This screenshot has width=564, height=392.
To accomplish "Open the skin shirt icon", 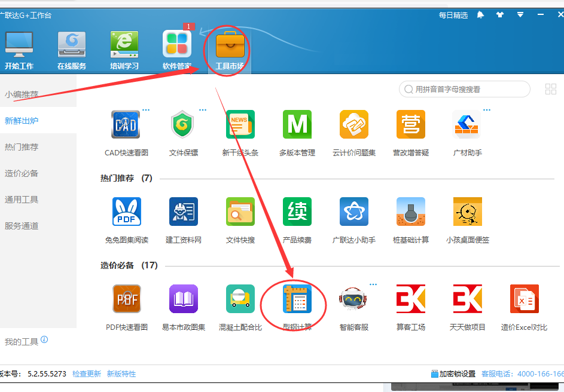I will 500,15.
